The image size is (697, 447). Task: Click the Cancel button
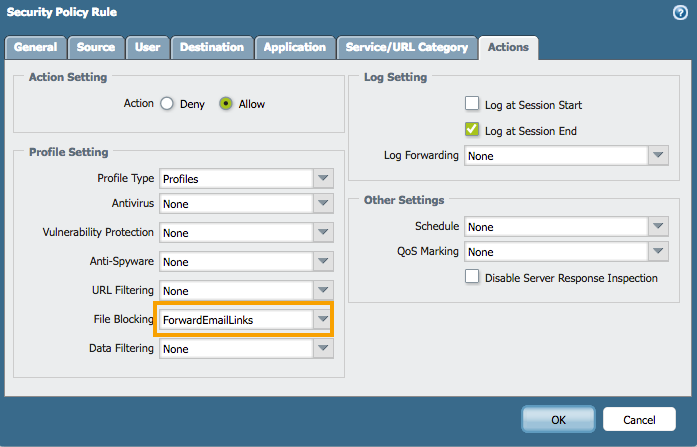click(x=639, y=419)
